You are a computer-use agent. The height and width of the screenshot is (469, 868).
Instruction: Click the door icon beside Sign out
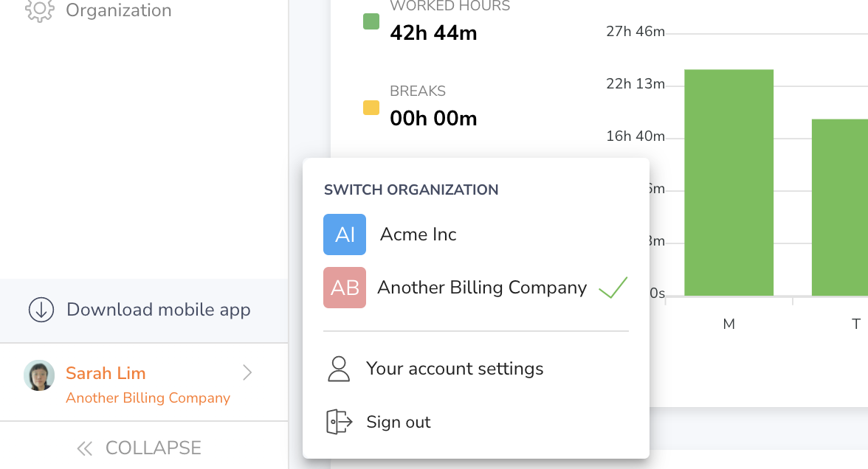pyautogui.click(x=339, y=421)
